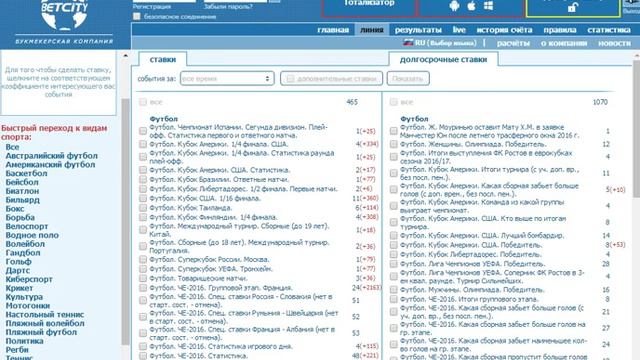Open the правила menu item
This screenshot has width=640, height=360.
click(x=560, y=30)
